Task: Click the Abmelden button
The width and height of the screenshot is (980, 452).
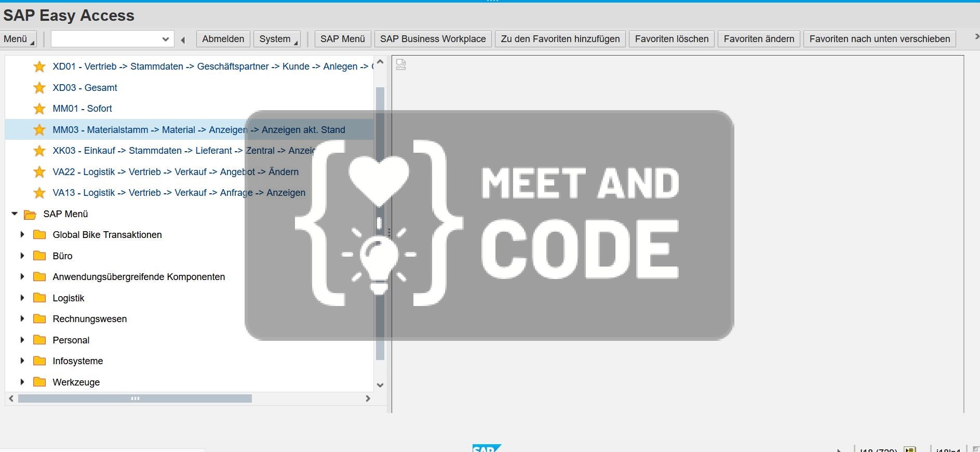Action: pos(223,39)
